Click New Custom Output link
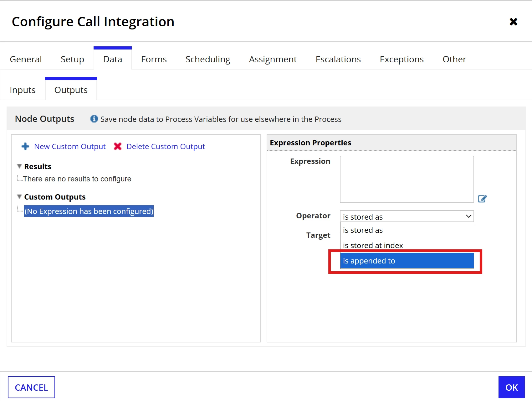Viewport: 532px width, 401px height. point(70,146)
